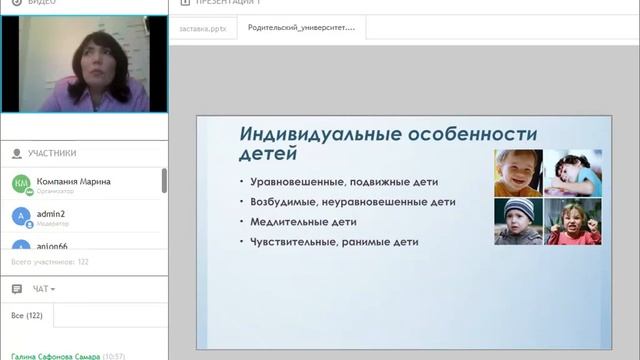
Task: Click bullet Уравновешенные, подвижные дети
Action: coord(344,182)
